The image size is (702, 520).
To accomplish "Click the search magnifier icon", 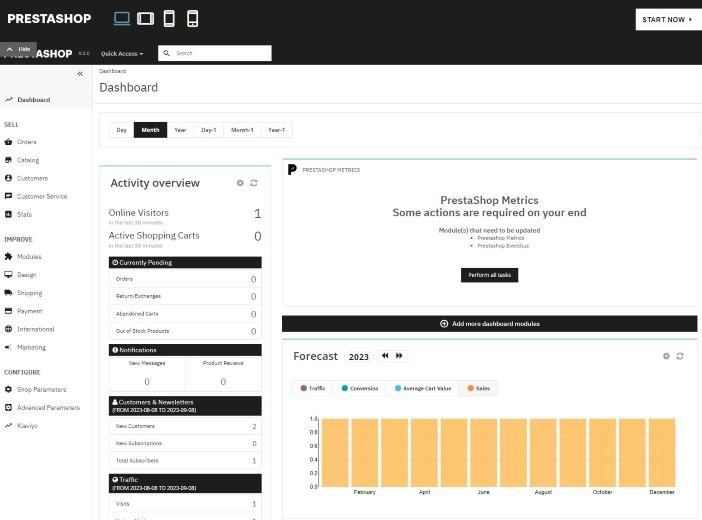I will click(167, 53).
